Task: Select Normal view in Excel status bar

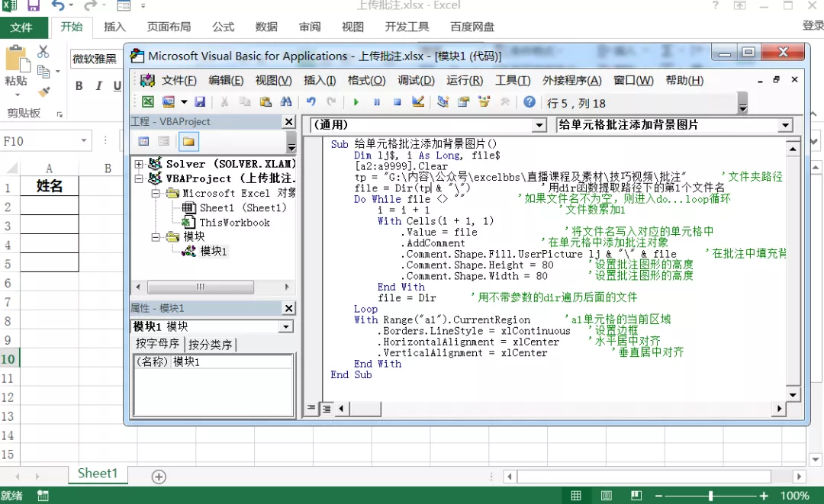Action: click(576, 496)
